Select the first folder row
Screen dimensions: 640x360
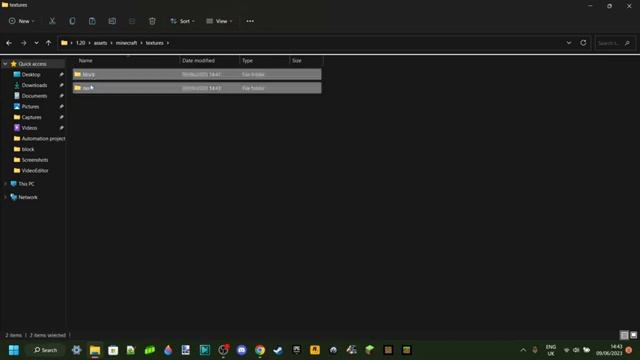pos(197,74)
